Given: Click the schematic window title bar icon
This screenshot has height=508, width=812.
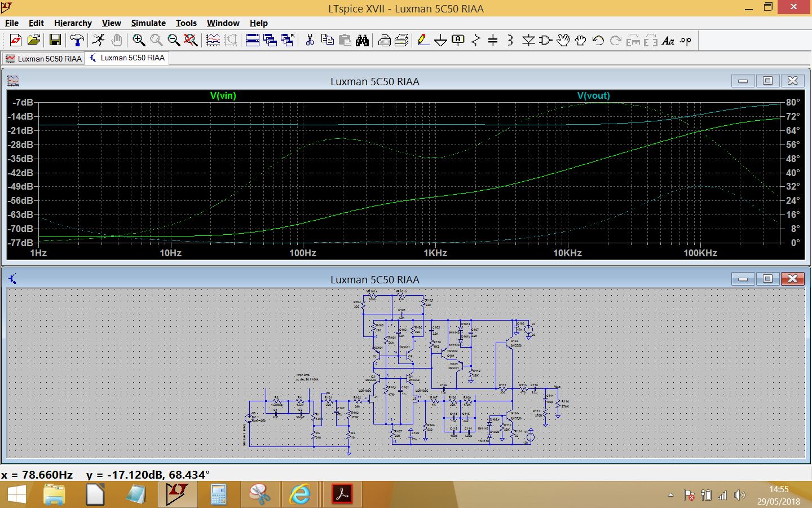Looking at the screenshot, I should click(13, 279).
